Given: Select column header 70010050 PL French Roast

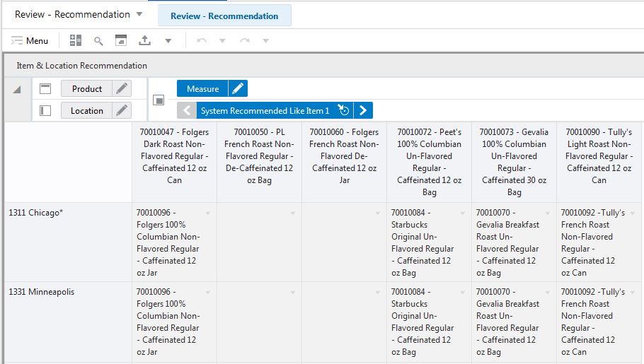Looking at the screenshot, I should pyautogui.click(x=259, y=162).
